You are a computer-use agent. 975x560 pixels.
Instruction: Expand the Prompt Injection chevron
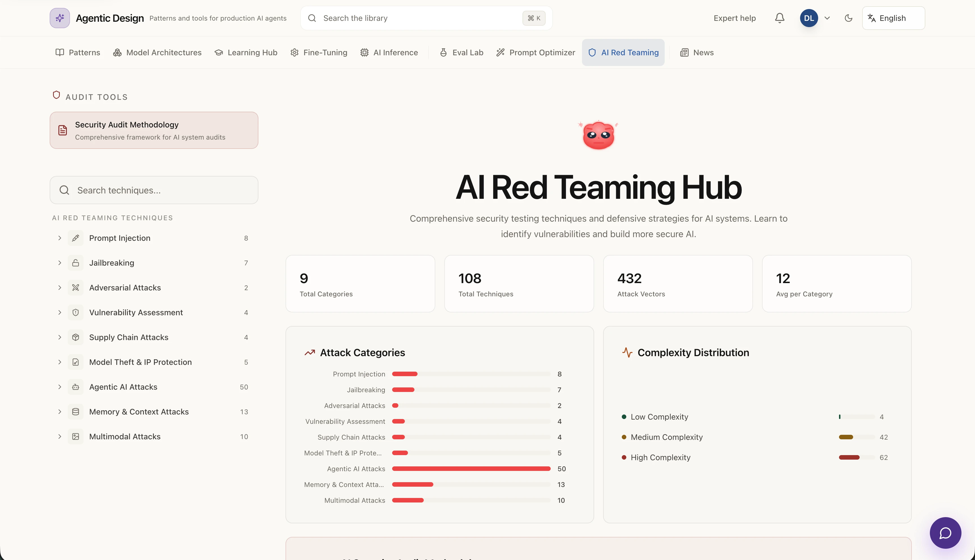pos(60,238)
